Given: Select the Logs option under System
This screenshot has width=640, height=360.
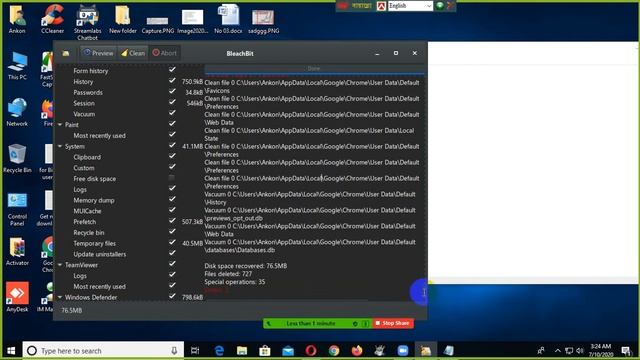Looking at the screenshot, I should point(80,189).
